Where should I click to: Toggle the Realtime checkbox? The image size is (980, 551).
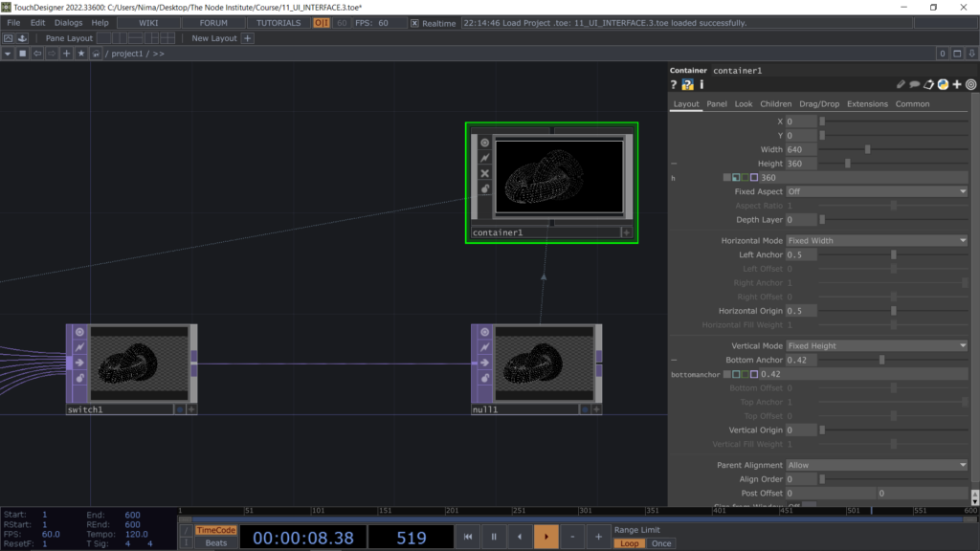tap(414, 23)
